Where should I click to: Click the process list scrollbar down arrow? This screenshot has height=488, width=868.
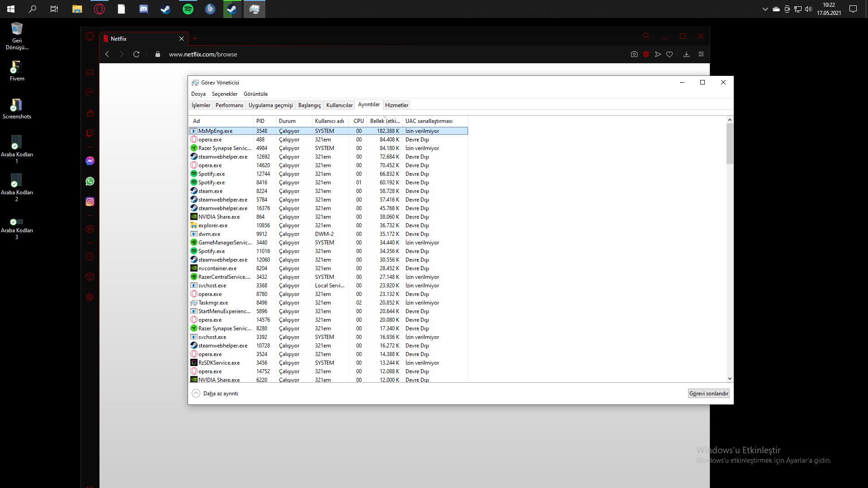(730, 379)
